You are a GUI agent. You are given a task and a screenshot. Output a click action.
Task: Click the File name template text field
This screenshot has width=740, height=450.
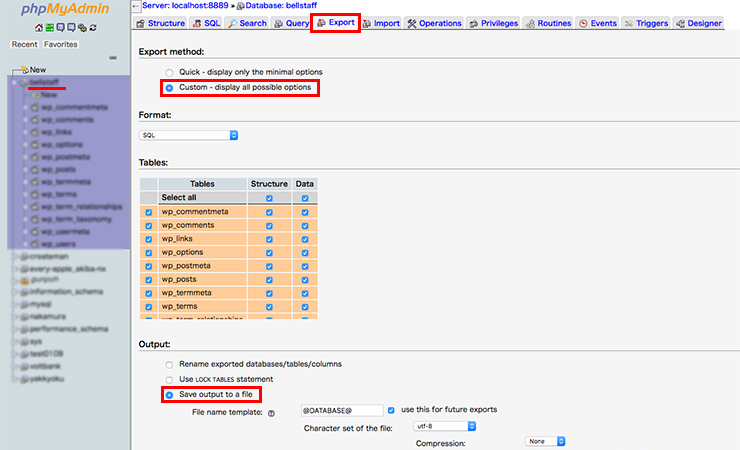(341, 410)
